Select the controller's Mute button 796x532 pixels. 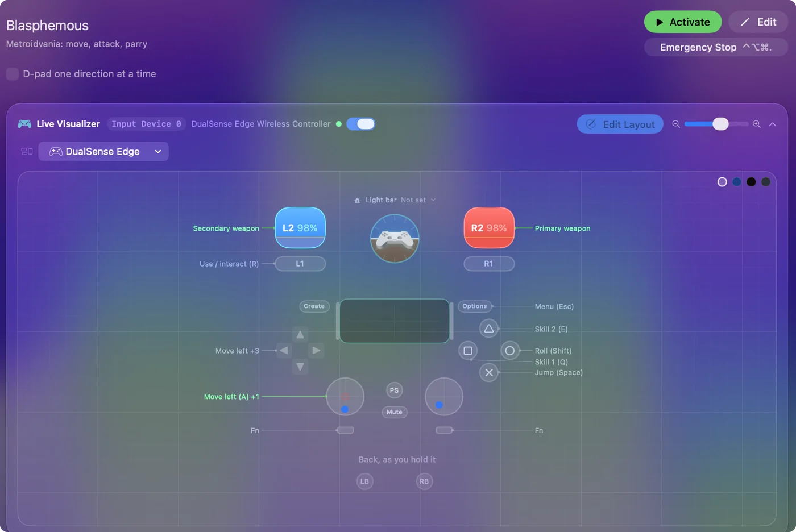395,412
